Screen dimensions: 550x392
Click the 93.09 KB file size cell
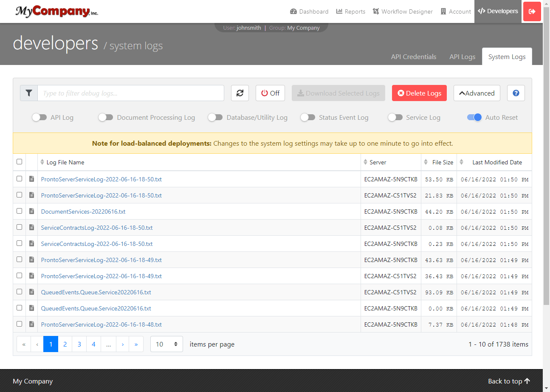click(439, 292)
